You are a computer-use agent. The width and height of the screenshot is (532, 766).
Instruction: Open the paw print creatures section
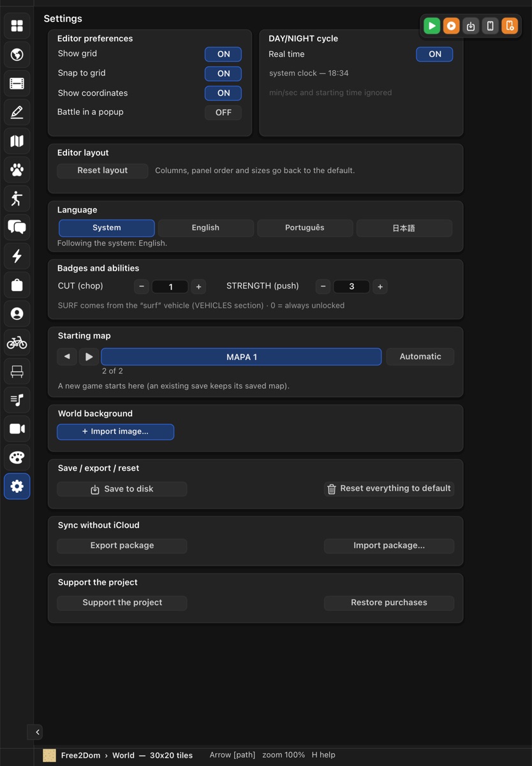(17, 170)
